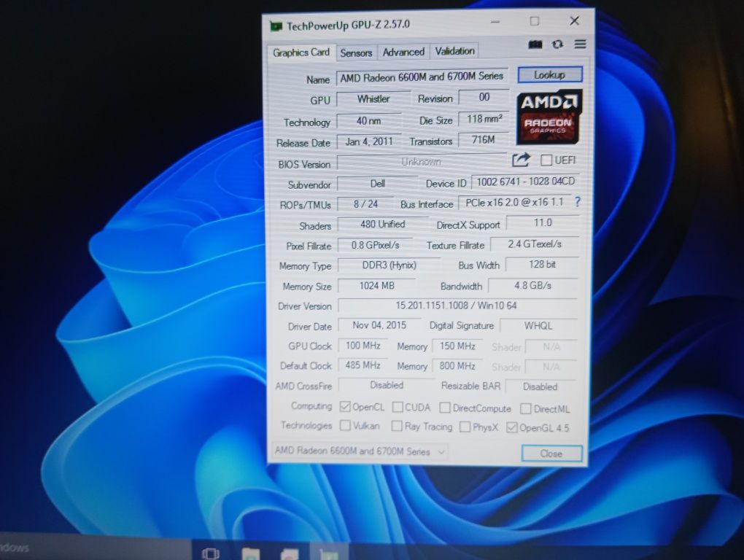Click the GPU-Z title bar app icon
This screenshot has height=560, width=744.
[x=276, y=26]
